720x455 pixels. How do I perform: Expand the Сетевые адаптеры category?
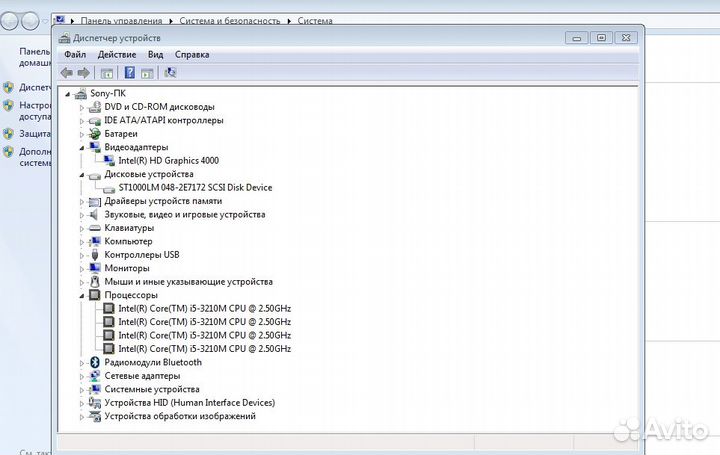pos(82,376)
